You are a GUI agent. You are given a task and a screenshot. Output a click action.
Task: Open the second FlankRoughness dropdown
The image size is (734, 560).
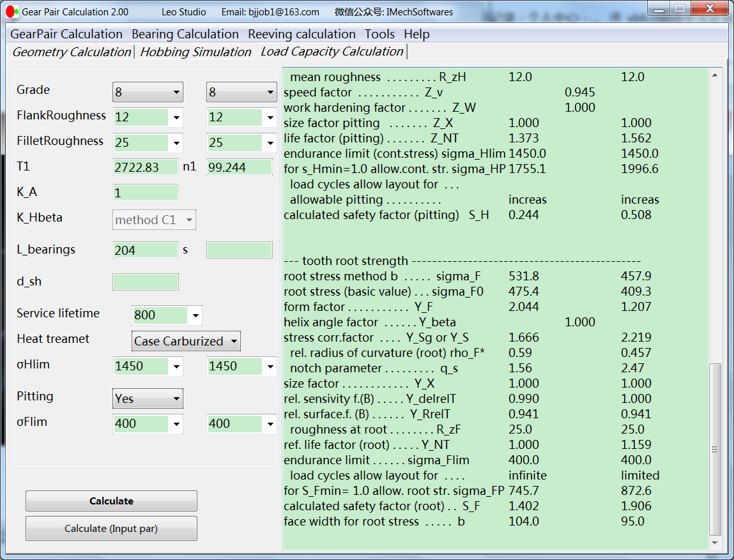270,117
